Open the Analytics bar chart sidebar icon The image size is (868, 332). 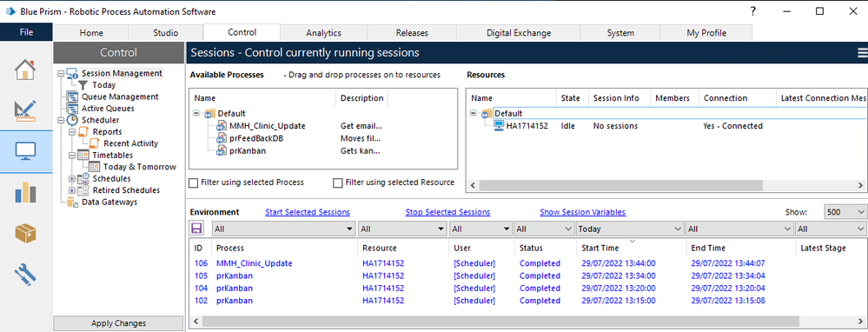coord(25,192)
